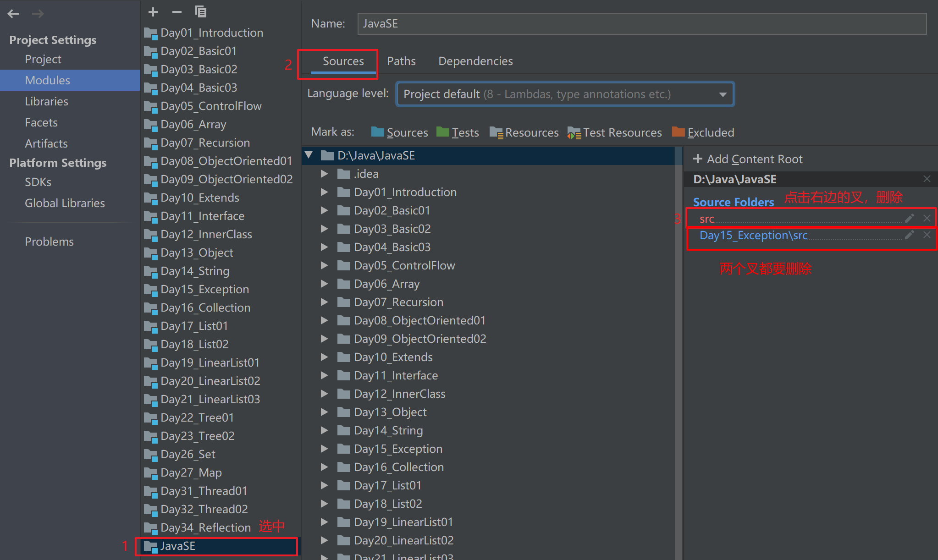This screenshot has height=560, width=938.
Task: Mark folder as Excluded
Action: click(703, 132)
